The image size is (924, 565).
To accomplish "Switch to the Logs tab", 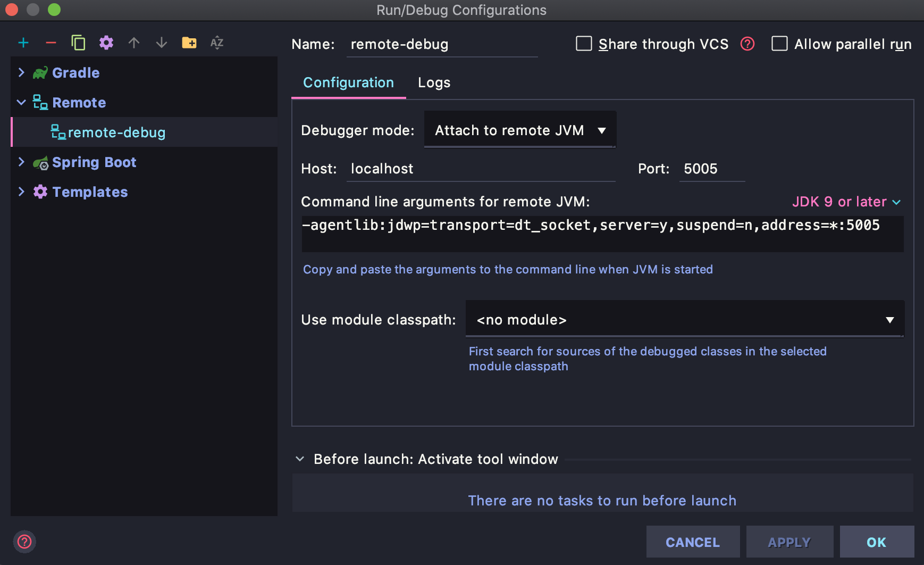I will 433,82.
